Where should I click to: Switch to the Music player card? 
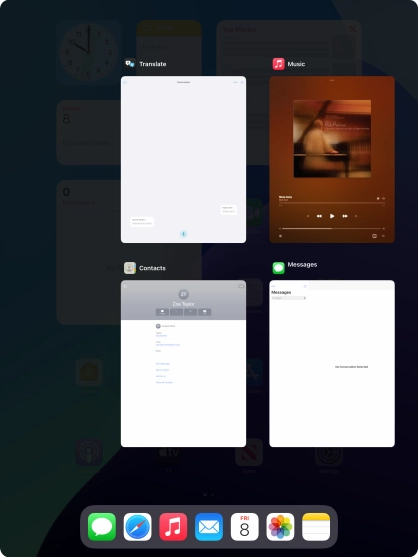[x=332, y=159]
